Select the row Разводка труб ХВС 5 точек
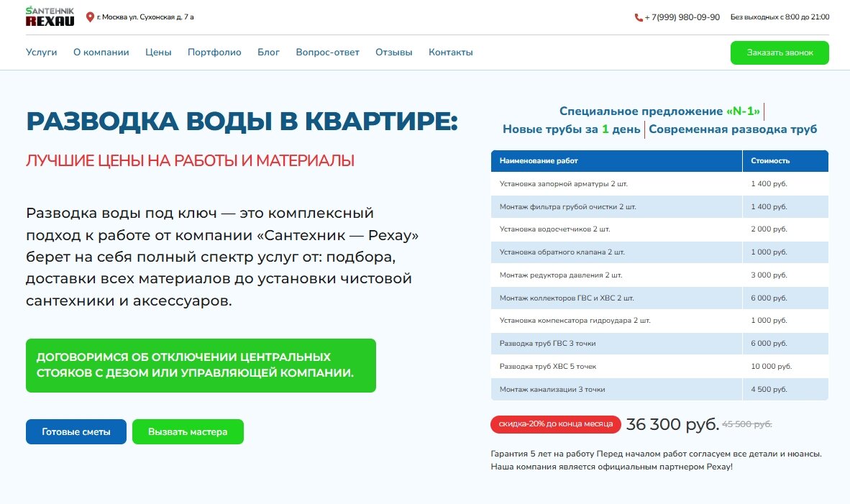This screenshot has height=504, width=850. [659, 367]
